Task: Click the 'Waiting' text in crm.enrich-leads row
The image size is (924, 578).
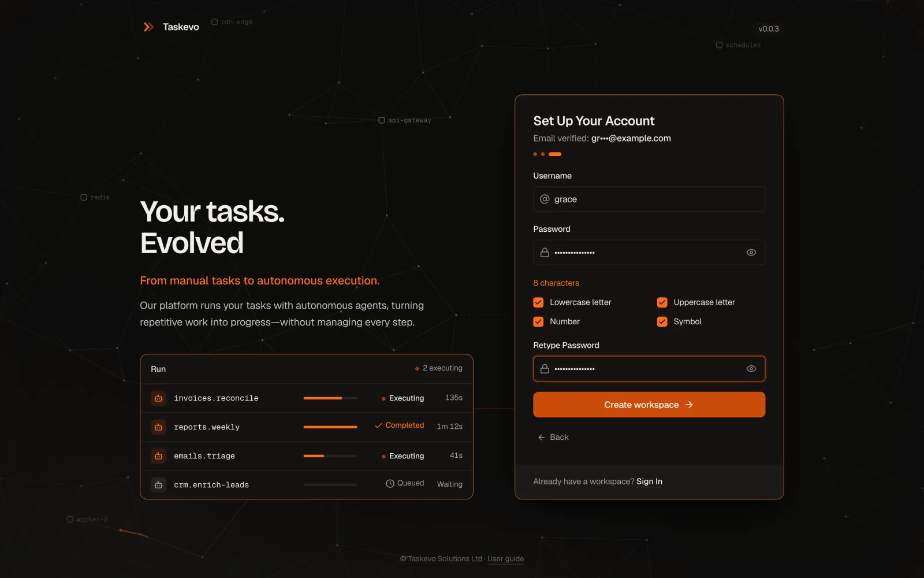Action: tap(450, 484)
